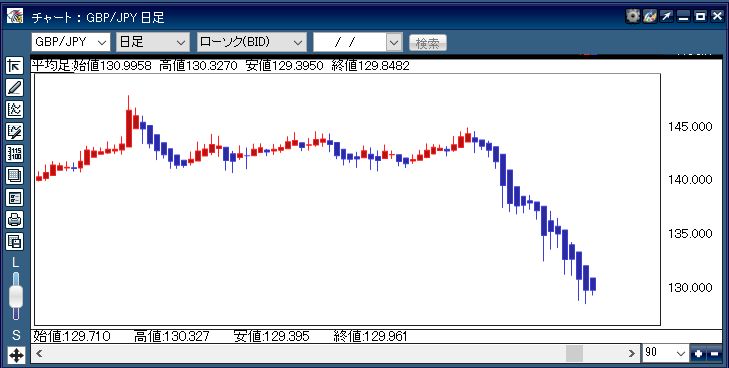Click the price scale ruler icon
The height and width of the screenshot is (368, 729).
(x=15, y=153)
